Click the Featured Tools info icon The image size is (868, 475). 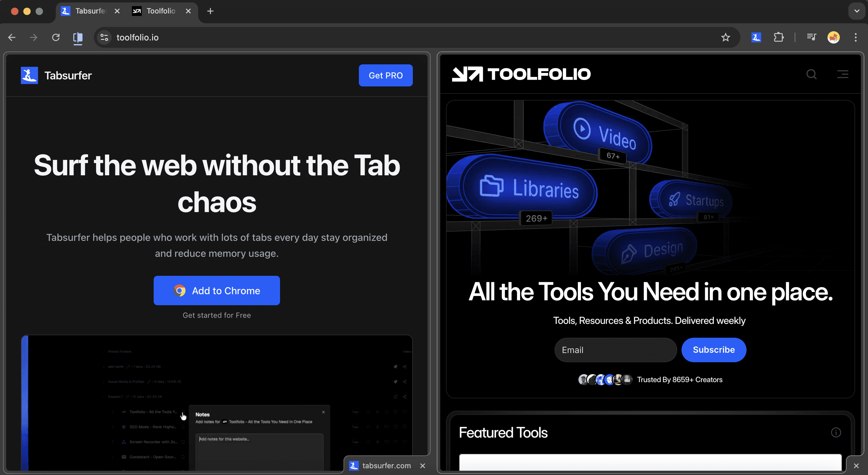click(836, 432)
